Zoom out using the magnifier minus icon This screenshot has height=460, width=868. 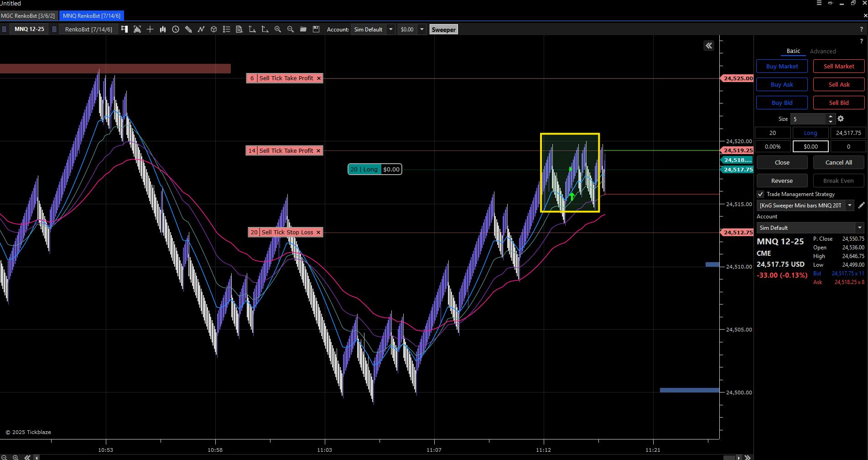click(291, 30)
